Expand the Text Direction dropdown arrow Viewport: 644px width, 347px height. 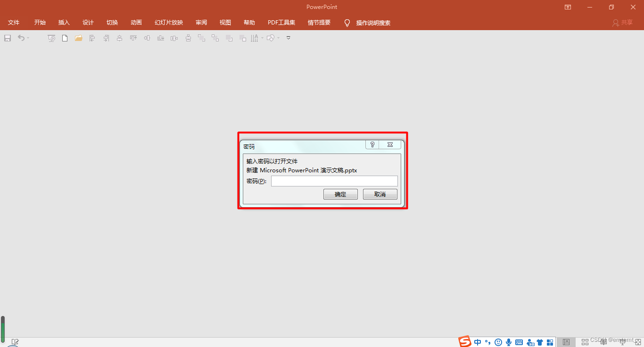(x=262, y=38)
